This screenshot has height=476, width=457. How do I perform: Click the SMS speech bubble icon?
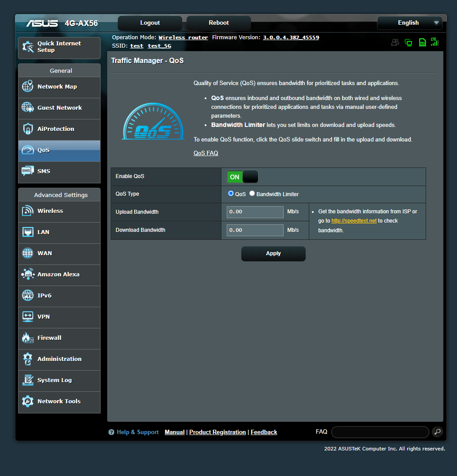(28, 171)
